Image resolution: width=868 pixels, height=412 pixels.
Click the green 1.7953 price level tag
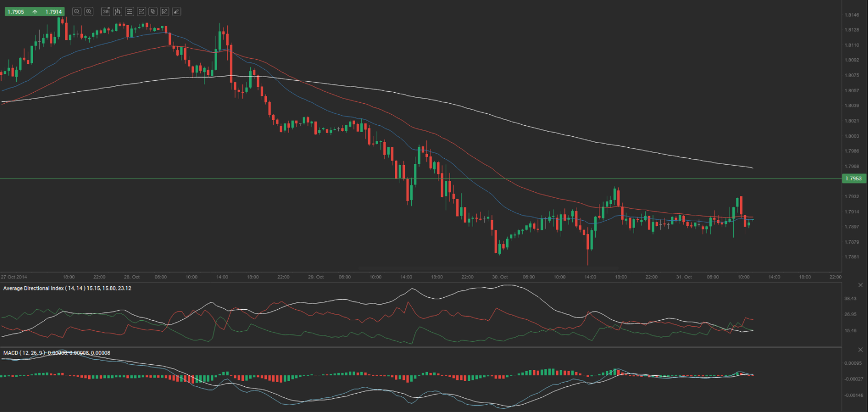(853, 179)
